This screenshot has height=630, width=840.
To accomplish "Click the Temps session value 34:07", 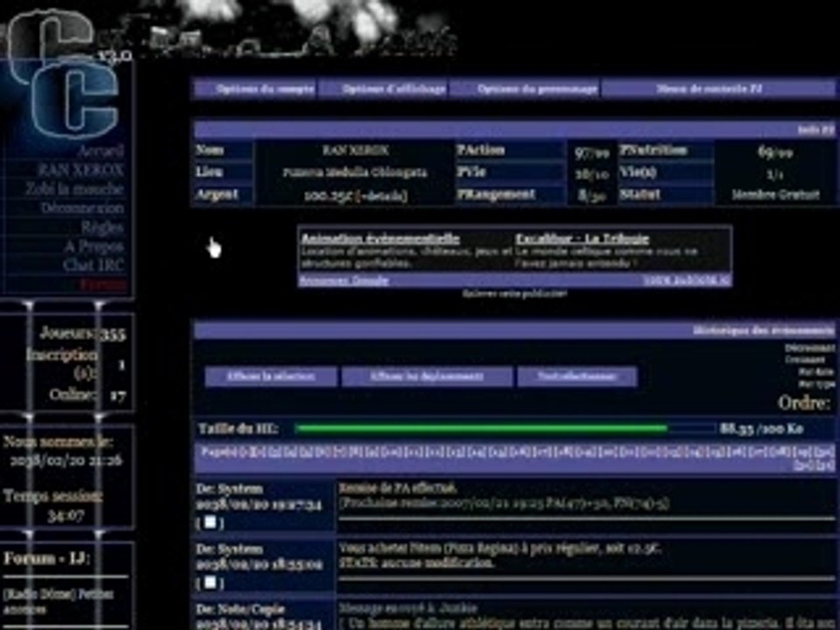I will 66,516.
